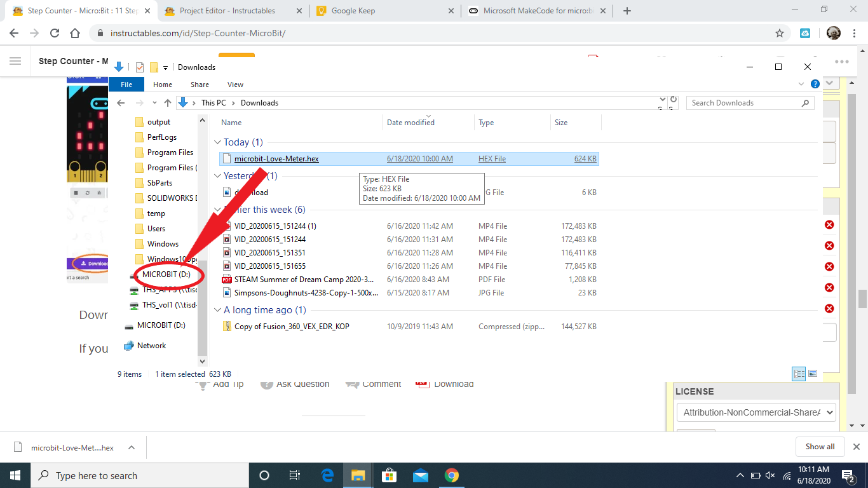Click the Properties checkmark icon in title bar

pos(140,67)
